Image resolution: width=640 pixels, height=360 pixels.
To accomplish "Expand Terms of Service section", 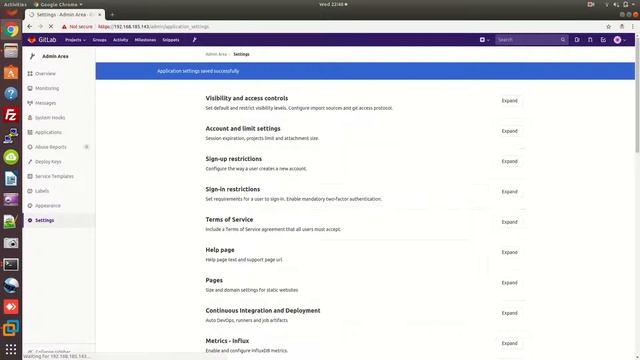I will click(509, 222).
